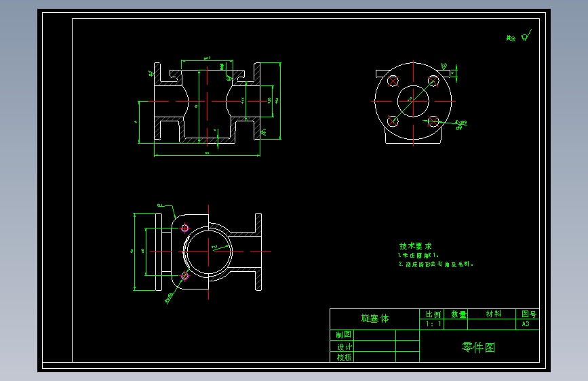Select the "校核" row label
This screenshot has width=588, height=381.
[x=345, y=357]
